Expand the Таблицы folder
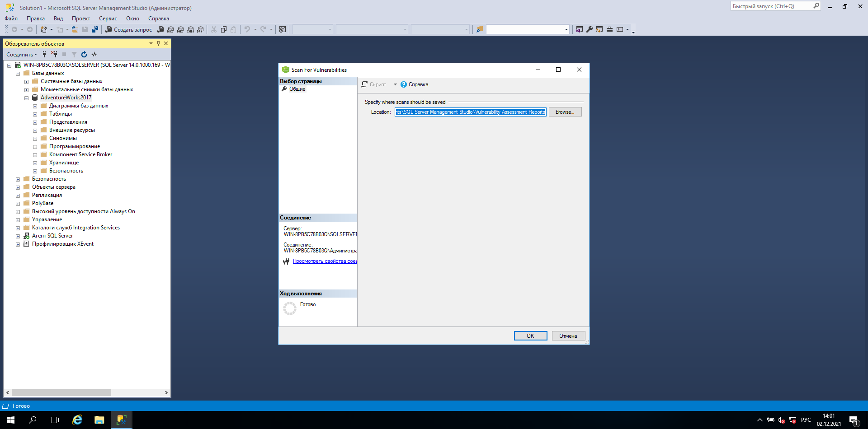 tap(35, 114)
